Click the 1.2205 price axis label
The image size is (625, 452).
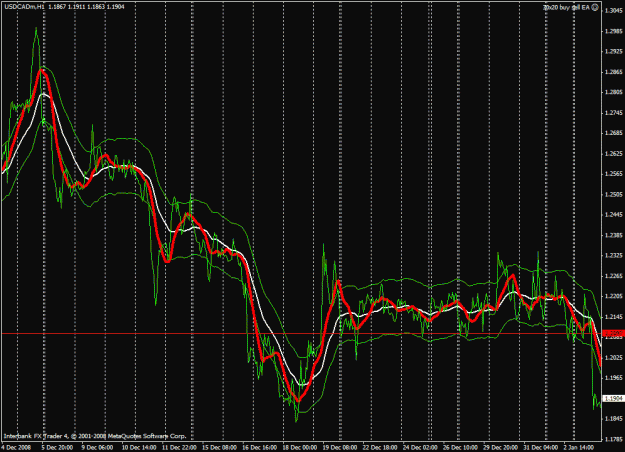tap(614, 296)
